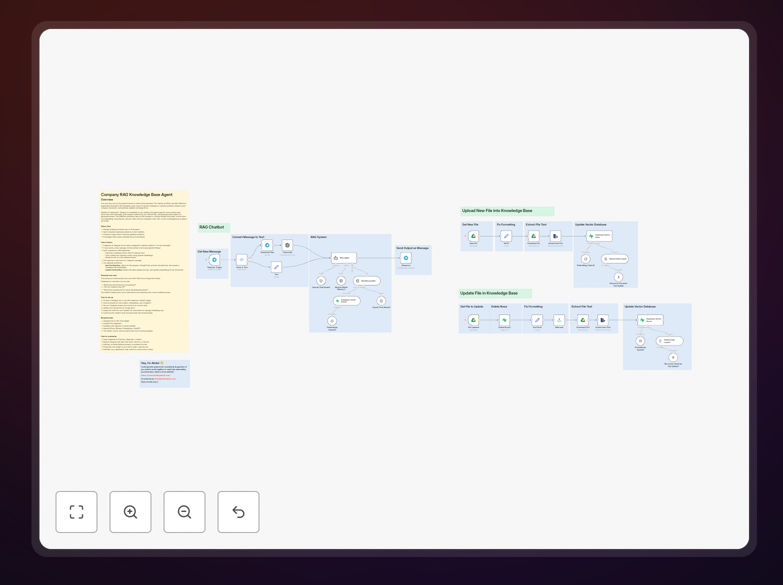Open the Supabase node under Delete Rows

pyautogui.click(x=504, y=320)
